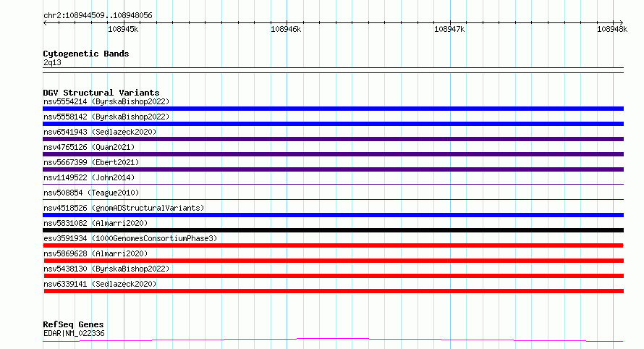This screenshot has height=349, width=644.
Task: Click the 108945k ruler tick label
Action: 123,29
